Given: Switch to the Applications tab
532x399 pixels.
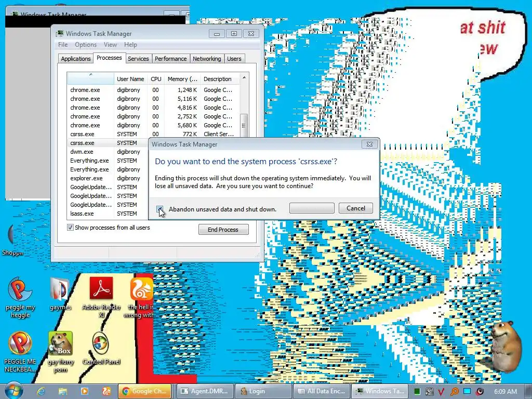Looking at the screenshot, I should pos(76,59).
